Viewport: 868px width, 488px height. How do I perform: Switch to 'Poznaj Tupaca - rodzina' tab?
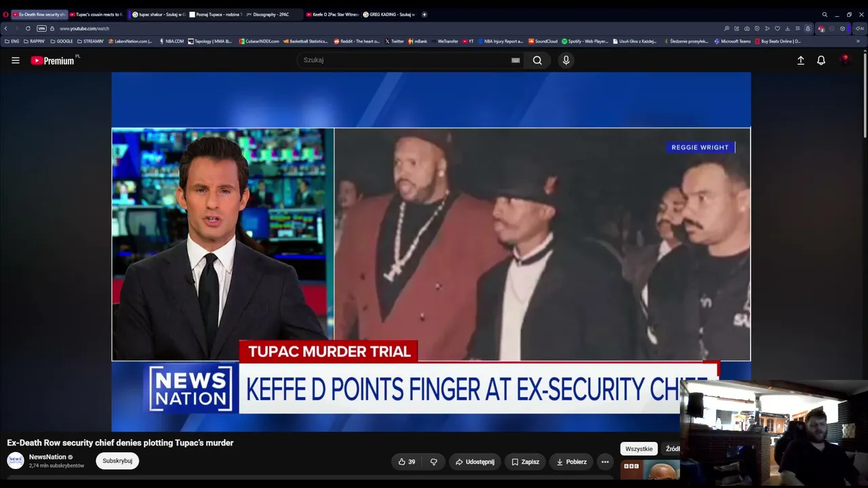pos(215,14)
